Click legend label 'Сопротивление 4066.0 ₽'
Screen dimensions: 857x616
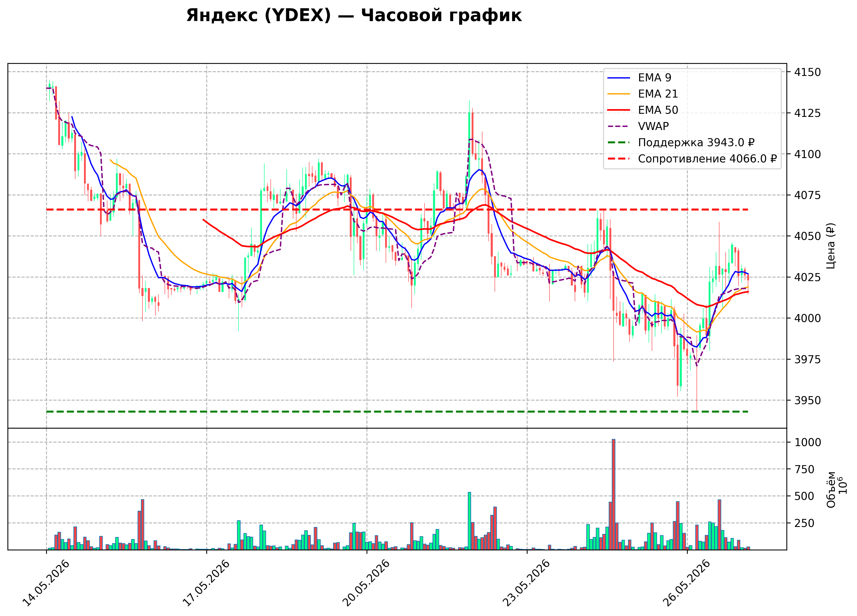pyautogui.click(x=707, y=159)
